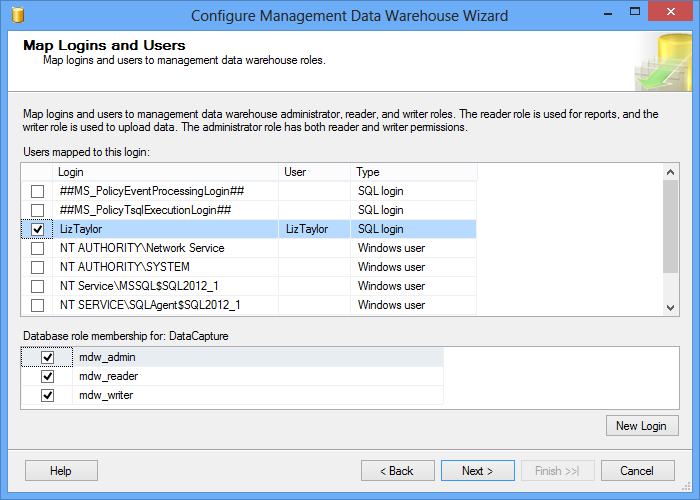Screen dimensions: 700x500
Task: Enable the NT AUTHORITY\SYSTEM login checkbox
Action: coord(37,267)
